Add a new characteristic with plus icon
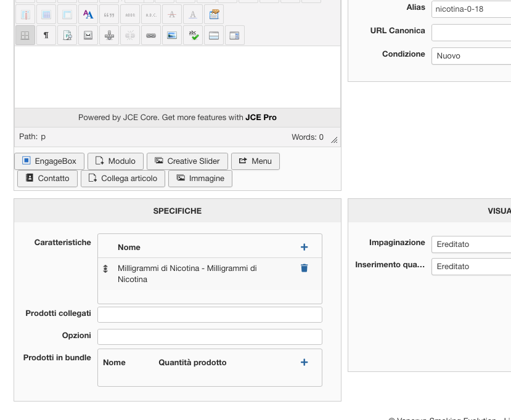 point(304,247)
